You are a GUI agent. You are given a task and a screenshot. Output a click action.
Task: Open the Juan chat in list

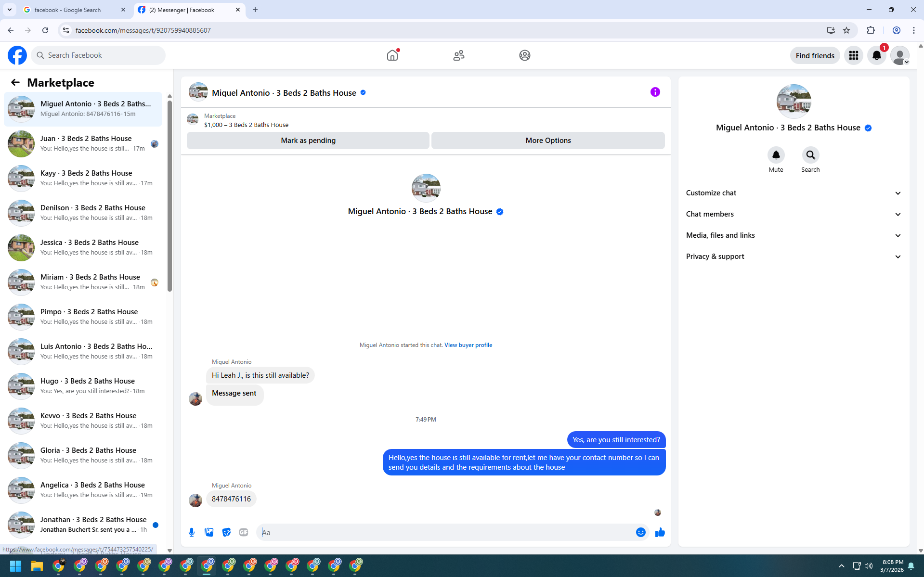pos(83,143)
